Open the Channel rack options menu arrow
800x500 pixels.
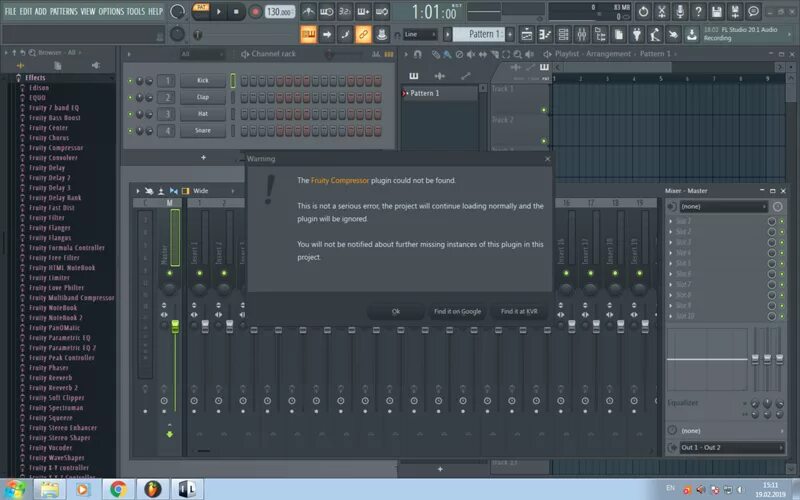129,54
